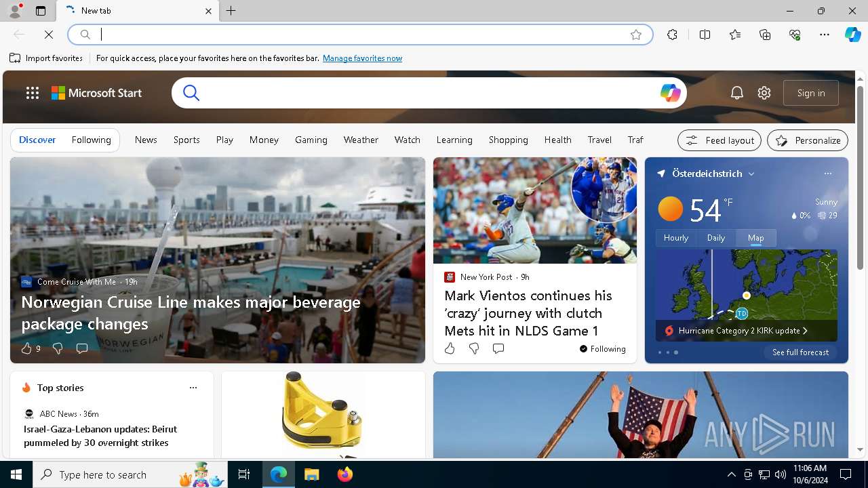This screenshot has height=488, width=868.
Task: Open a new tab with plus button
Action: (x=231, y=11)
